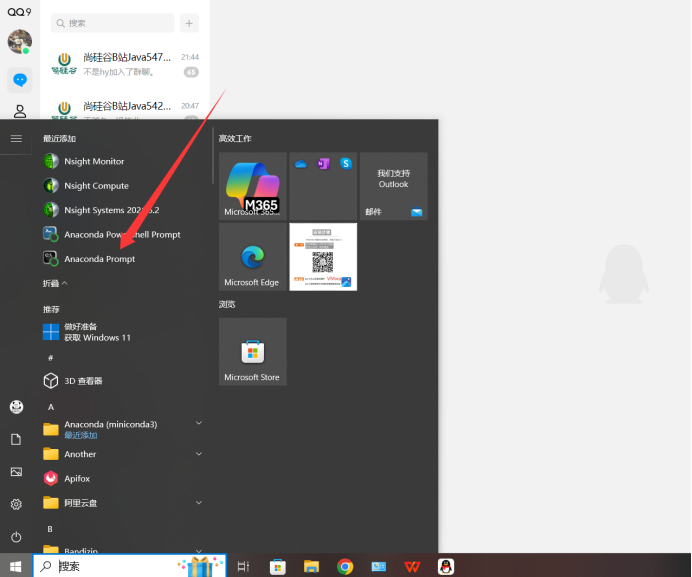
Task: Open QQ profile avatar
Action: point(19,41)
